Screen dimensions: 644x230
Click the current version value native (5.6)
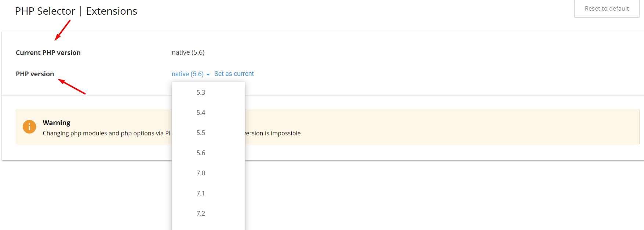(x=188, y=52)
